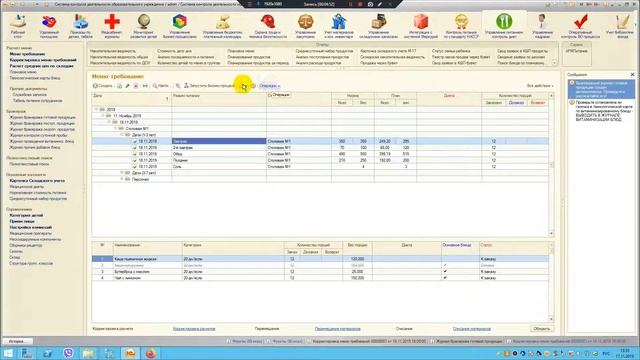
Task: Open the Контроль питания по стандарту ХАССП section
Action: [x=461, y=26]
